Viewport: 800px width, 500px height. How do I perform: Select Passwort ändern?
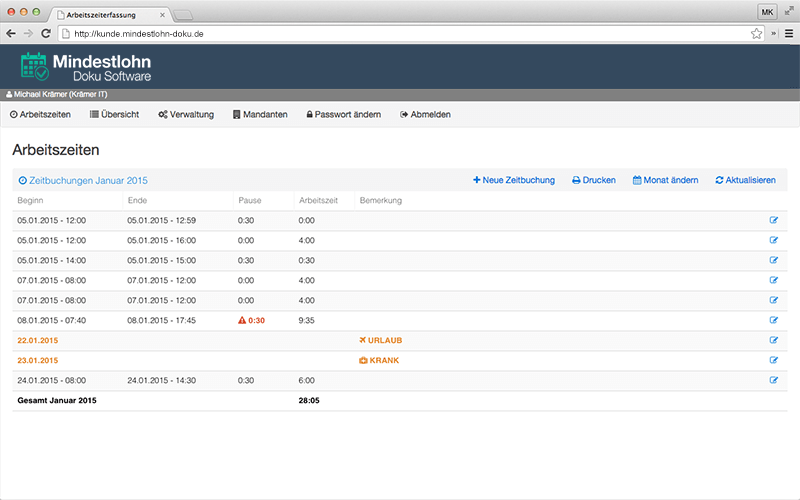pos(343,114)
